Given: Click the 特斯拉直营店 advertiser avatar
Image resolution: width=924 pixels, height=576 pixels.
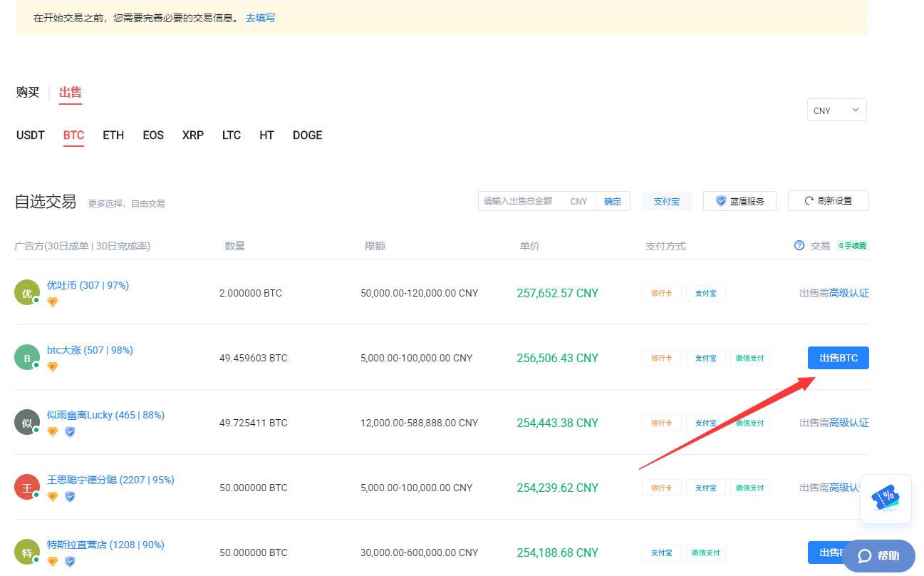Looking at the screenshot, I should (26, 551).
